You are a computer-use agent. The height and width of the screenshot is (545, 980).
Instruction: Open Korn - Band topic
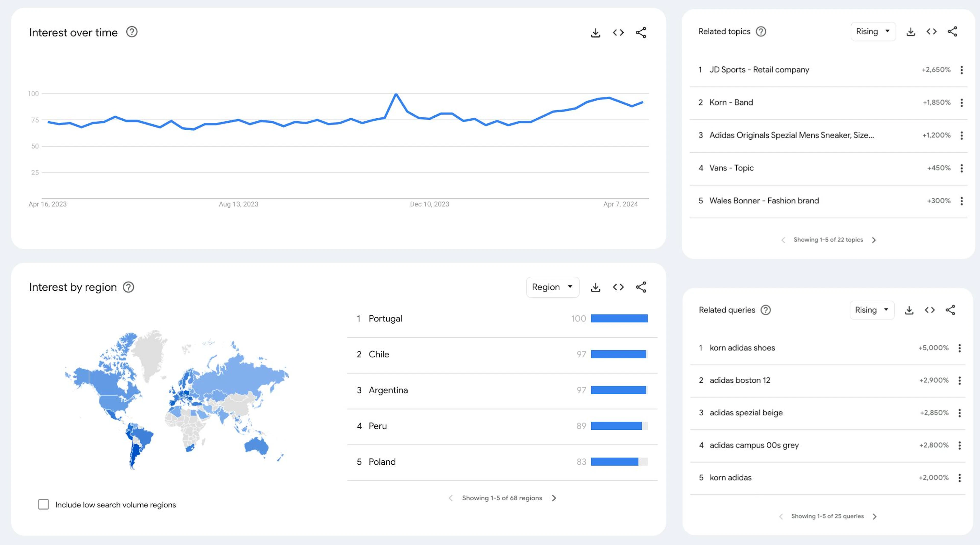point(731,102)
